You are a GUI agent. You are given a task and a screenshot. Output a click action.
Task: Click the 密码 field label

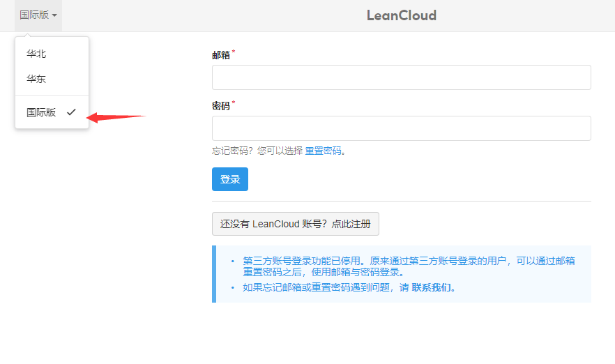pyautogui.click(x=221, y=106)
